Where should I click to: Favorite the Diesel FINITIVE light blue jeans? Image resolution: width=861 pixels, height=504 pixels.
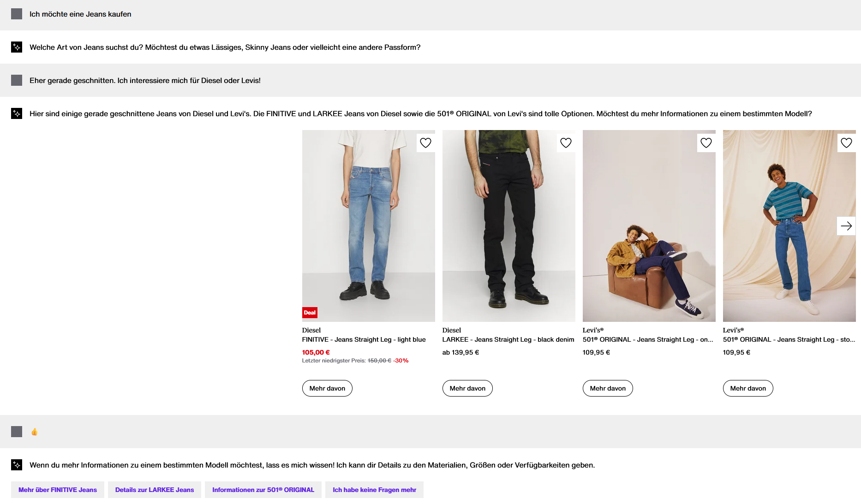click(x=425, y=143)
